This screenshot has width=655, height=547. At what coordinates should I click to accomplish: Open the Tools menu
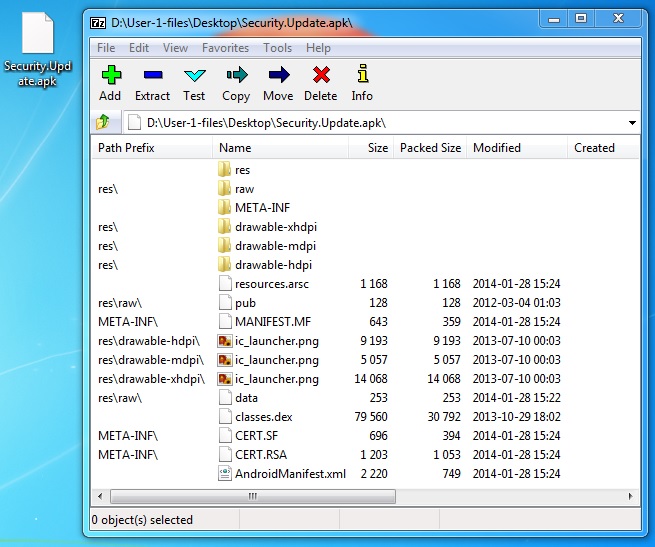point(277,48)
